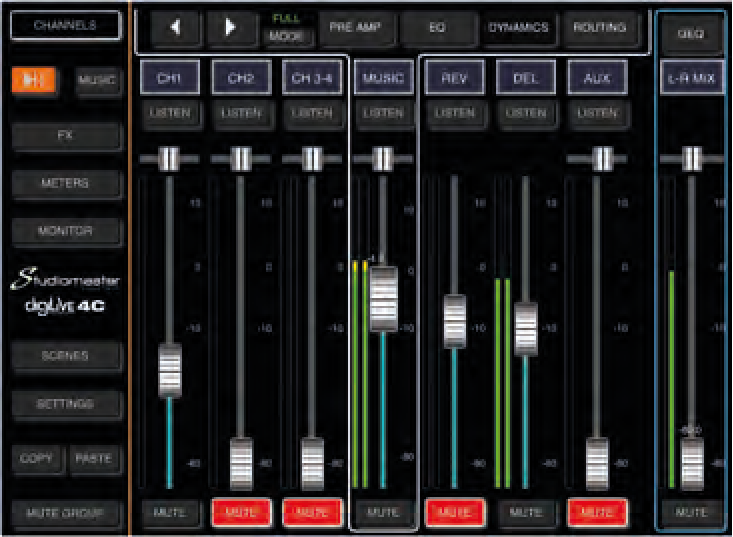The width and height of the screenshot is (733, 537).
Task: Select the REV channel strip
Action: (454, 78)
